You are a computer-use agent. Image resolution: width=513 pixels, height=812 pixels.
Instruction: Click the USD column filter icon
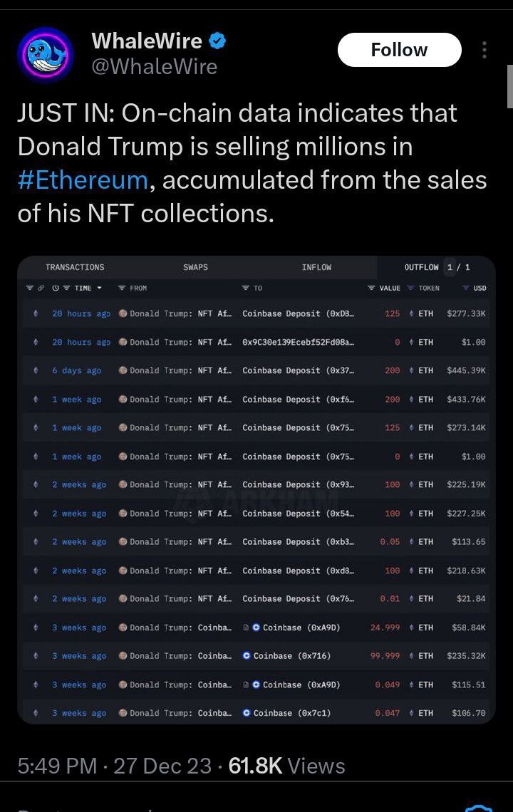465,288
